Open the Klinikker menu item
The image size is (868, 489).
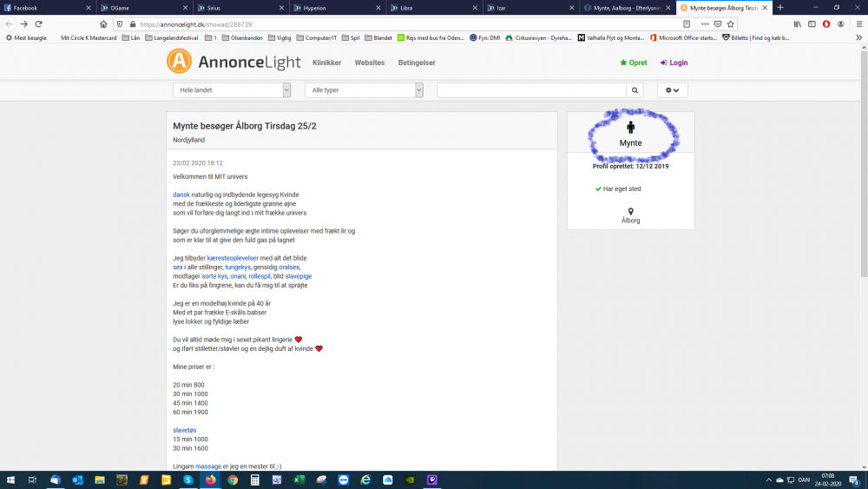point(326,63)
